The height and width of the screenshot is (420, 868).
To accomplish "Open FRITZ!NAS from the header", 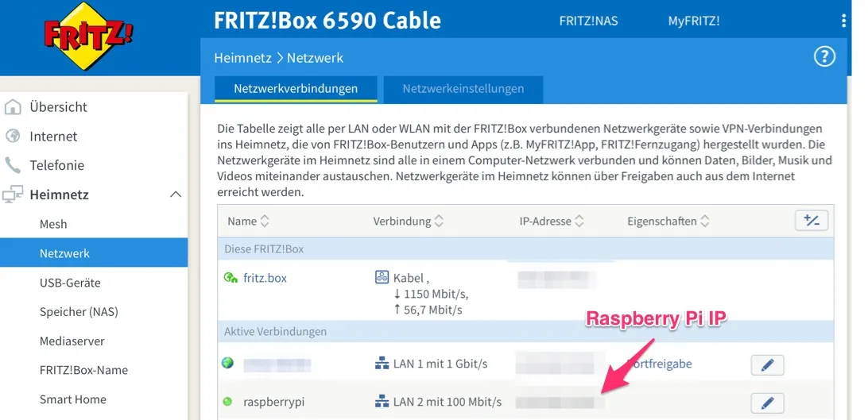I will (588, 21).
